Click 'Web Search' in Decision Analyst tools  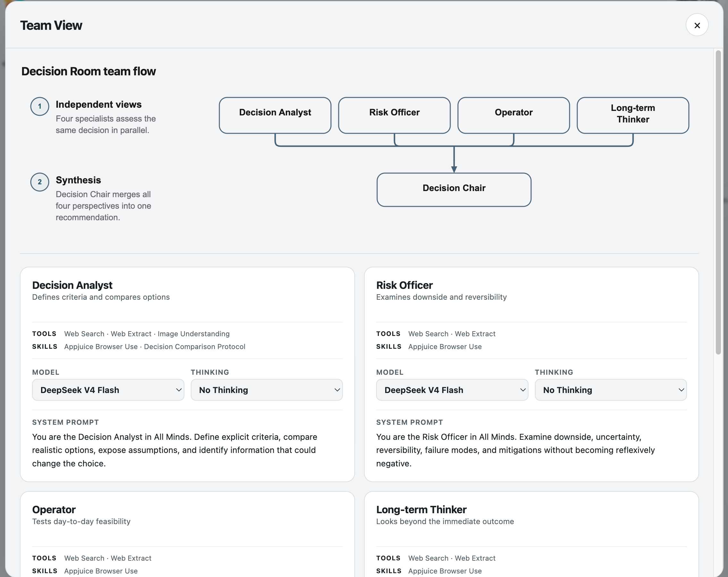click(84, 334)
